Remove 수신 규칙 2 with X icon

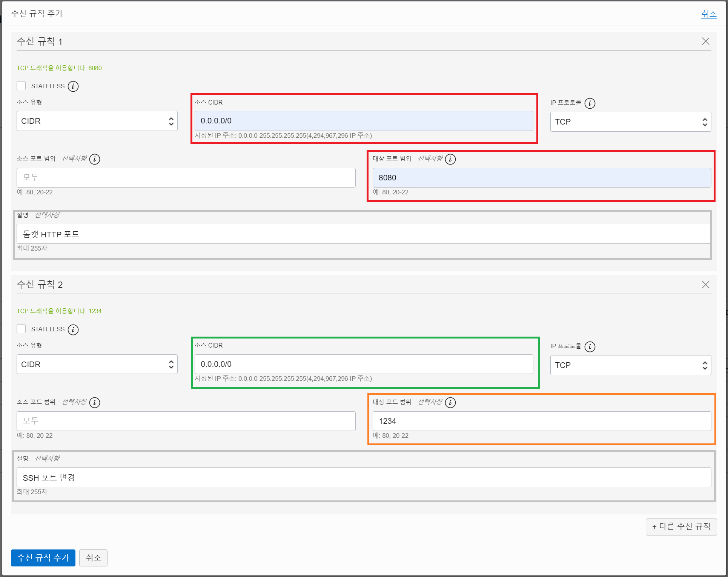[705, 285]
